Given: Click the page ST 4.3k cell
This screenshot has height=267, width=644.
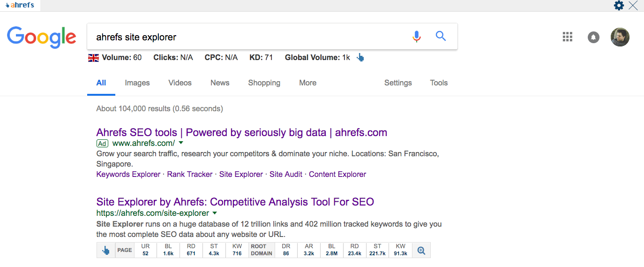Looking at the screenshot, I should 214,250.
